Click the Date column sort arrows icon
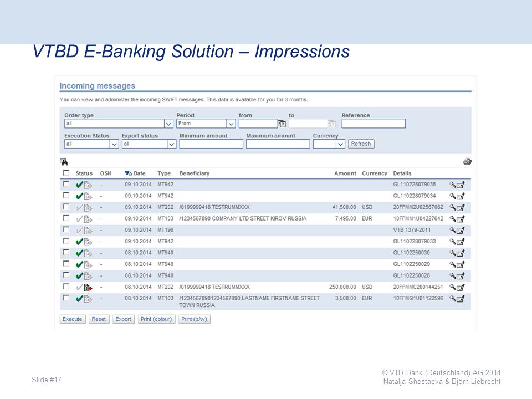Image resolution: width=532 pixels, height=399 pixels. tap(128, 173)
